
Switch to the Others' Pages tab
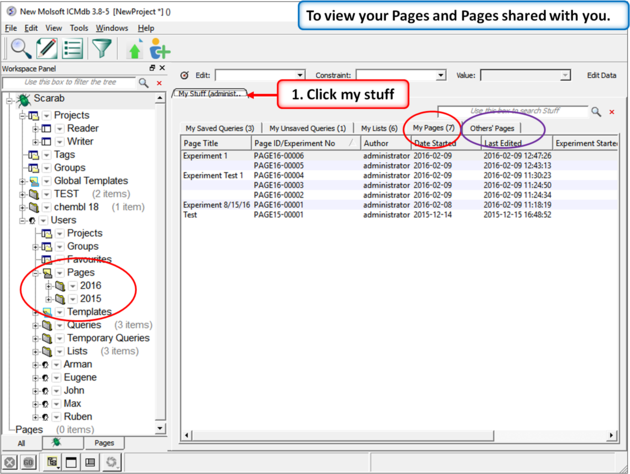tap(491, 128)
